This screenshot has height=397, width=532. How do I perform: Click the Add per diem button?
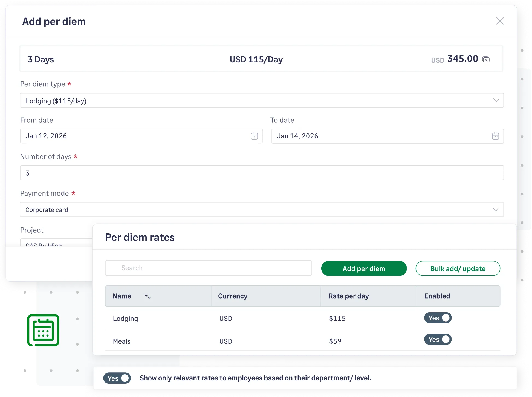tap(364, 268)
